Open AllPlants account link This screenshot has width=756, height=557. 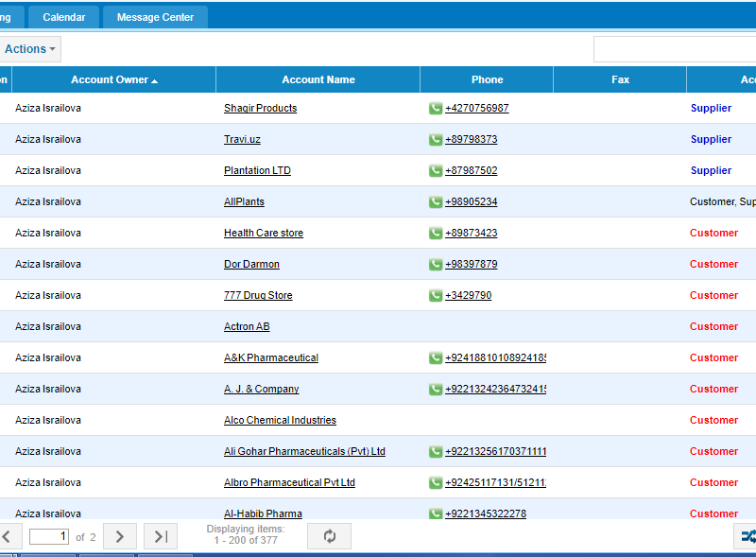click(244, 201)
